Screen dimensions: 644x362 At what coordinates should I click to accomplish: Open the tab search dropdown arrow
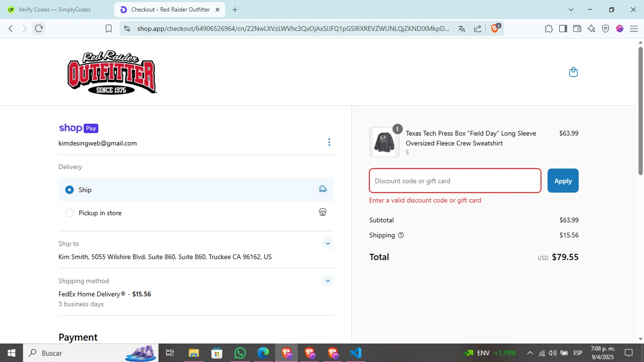(571, 9)
